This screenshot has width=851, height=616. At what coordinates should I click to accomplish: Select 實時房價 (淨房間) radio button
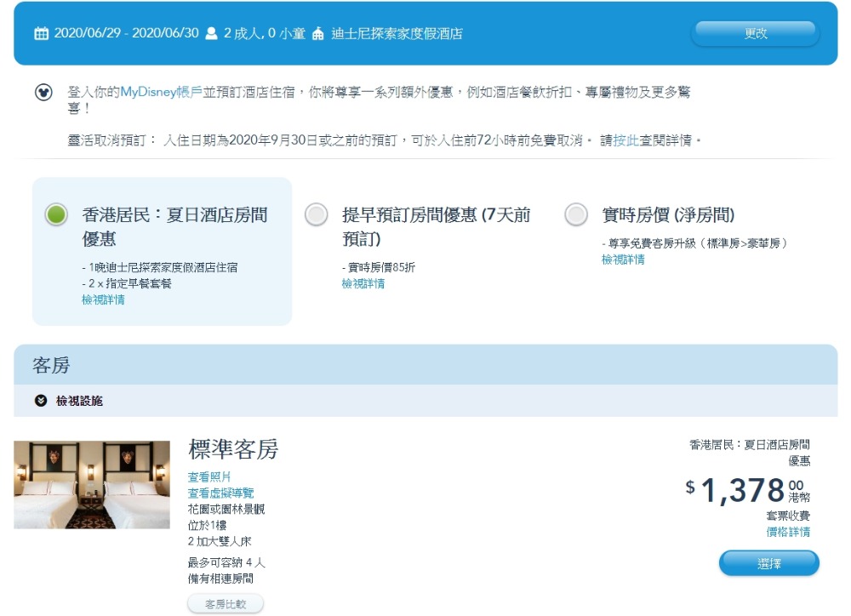click(576, 214)
